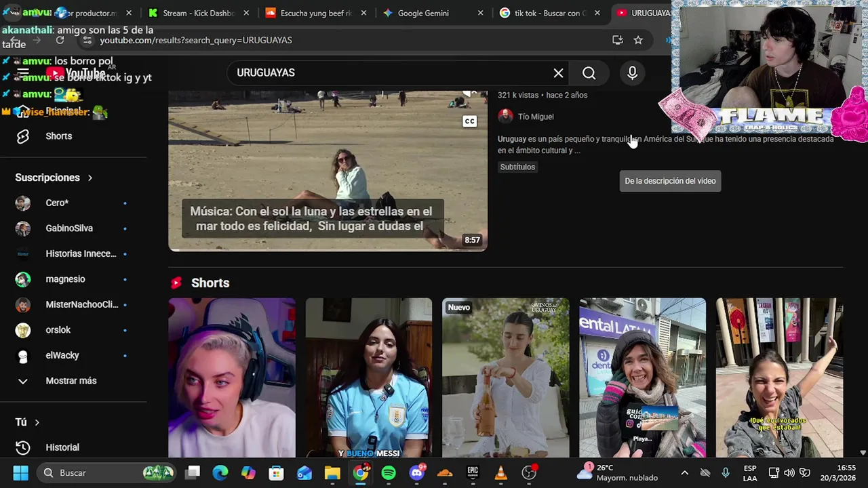Viewport: 868px width, 488px height.
Task: Open Windows Start menu
Action: pyautogui.click(x=21, y=472)
